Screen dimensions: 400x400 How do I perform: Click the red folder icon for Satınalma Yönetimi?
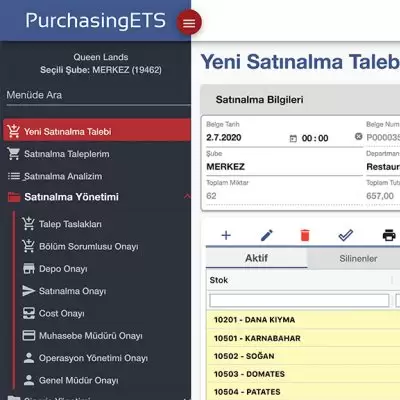click(14, 197)
